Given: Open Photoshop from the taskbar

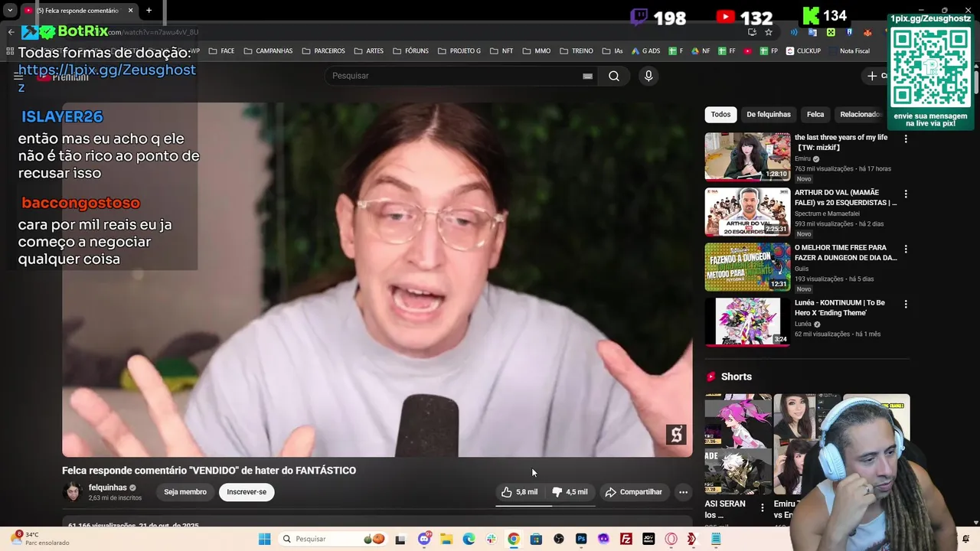Looking at the screenshot, I should (x=581, y=539).
